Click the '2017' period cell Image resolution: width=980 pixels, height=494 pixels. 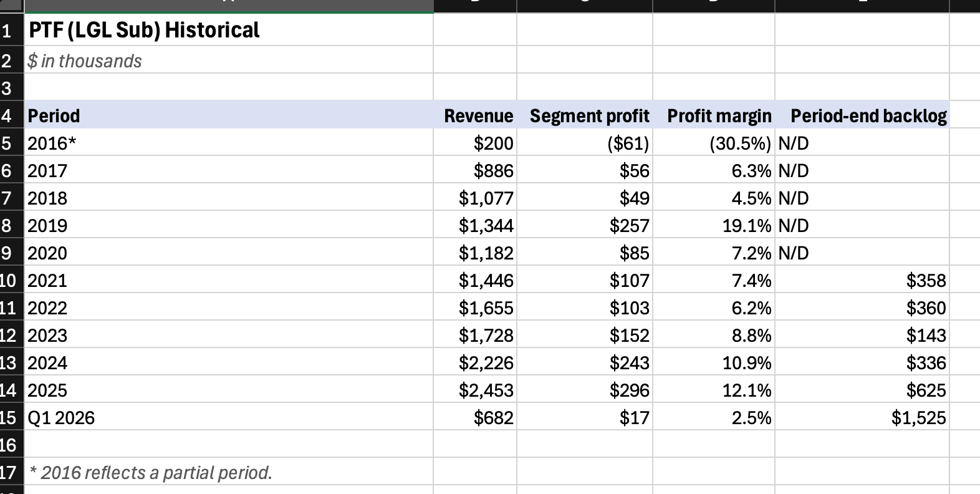pyautogui.click(x=229, y=170)
